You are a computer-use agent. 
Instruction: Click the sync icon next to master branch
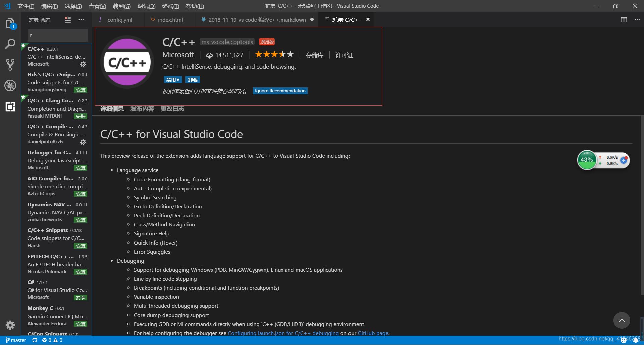coord(35,340)
